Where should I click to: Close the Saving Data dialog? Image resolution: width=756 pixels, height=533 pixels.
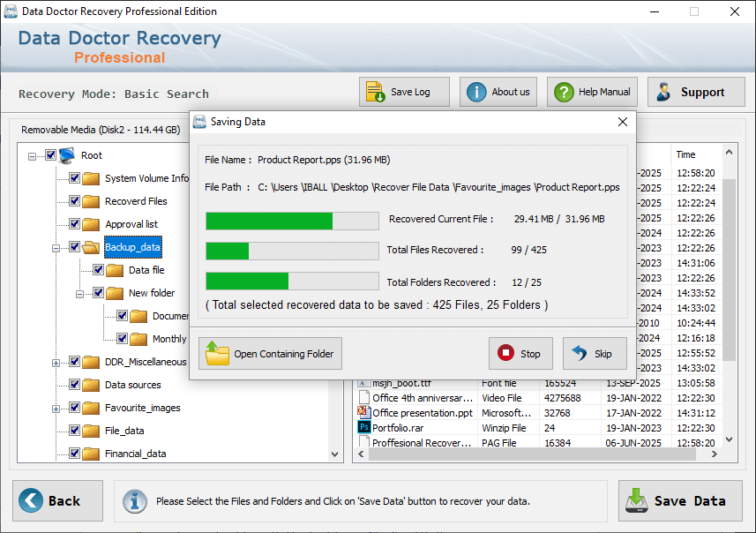coord(623,122)
